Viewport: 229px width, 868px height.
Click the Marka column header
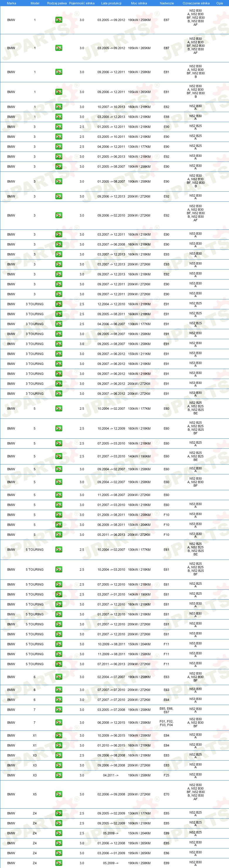pyautogui.click(x=11, y=3)
